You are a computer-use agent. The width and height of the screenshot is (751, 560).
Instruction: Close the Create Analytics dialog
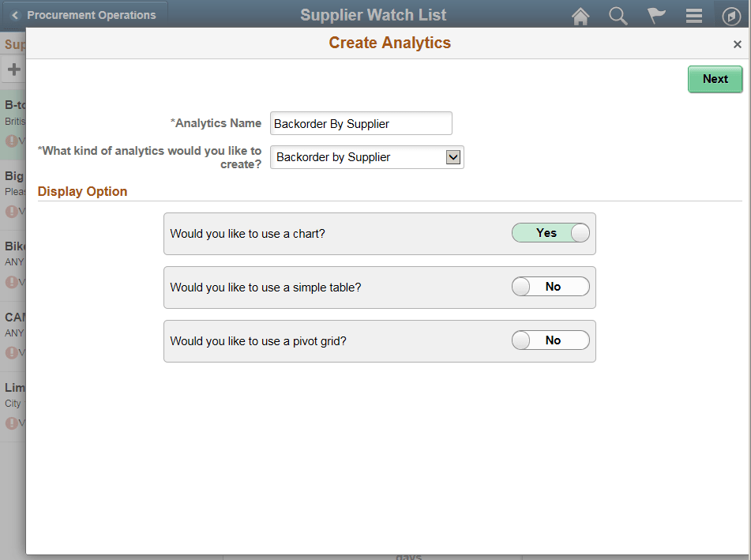(x=736, y=44)
